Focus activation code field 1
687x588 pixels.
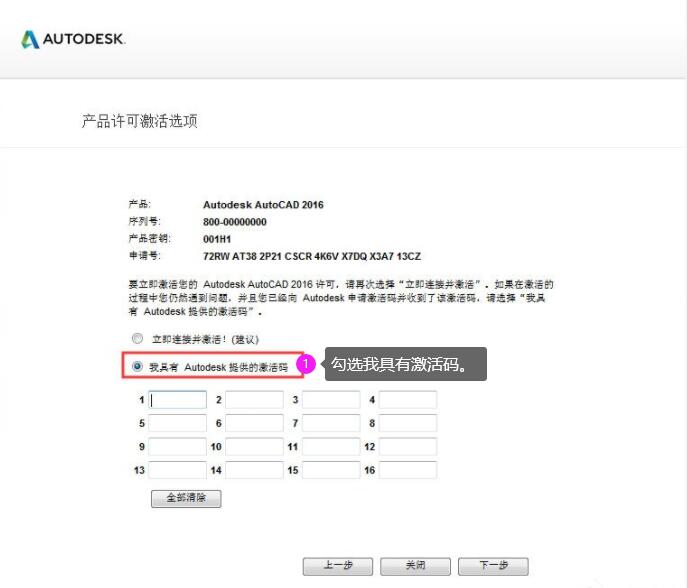(177, 400)
